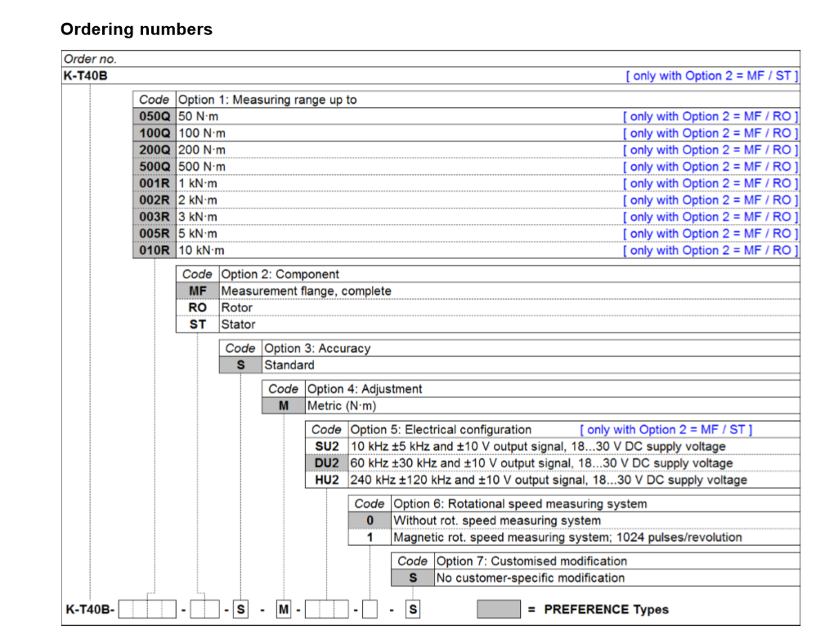Image resolution: width=838 pixels, height=644 pixels.
Task: Click the SU2 10 kHz code
Action: (326, 446)
